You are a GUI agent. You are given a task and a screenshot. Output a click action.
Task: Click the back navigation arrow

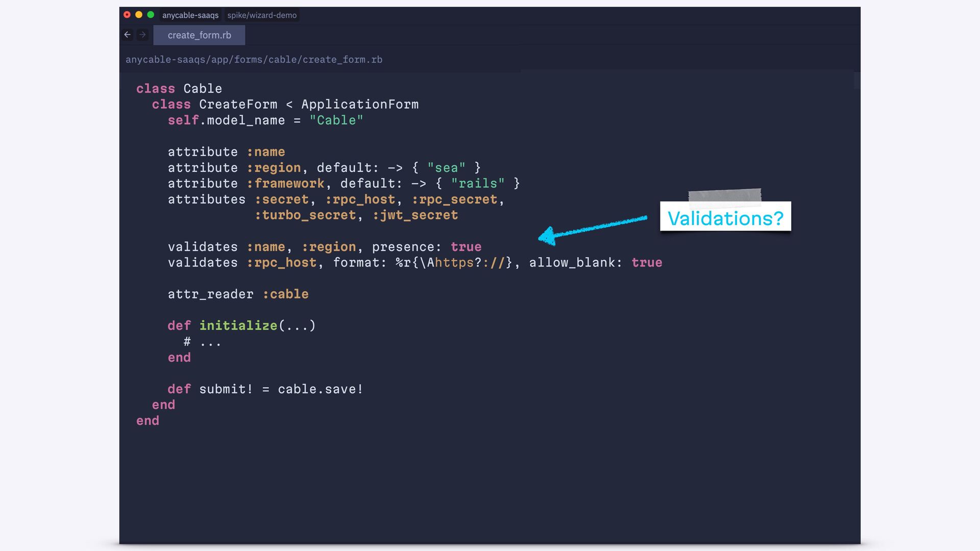tap(128, 35)
